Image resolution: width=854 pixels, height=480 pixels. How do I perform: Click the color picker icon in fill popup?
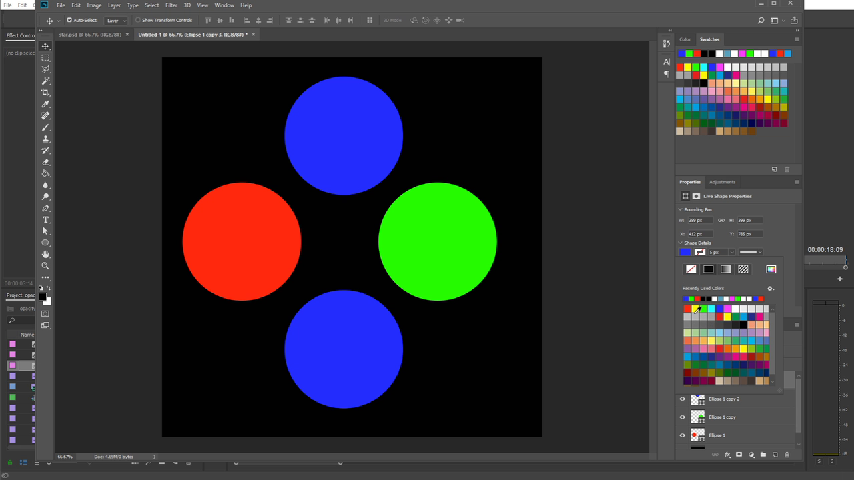[771, 269]
